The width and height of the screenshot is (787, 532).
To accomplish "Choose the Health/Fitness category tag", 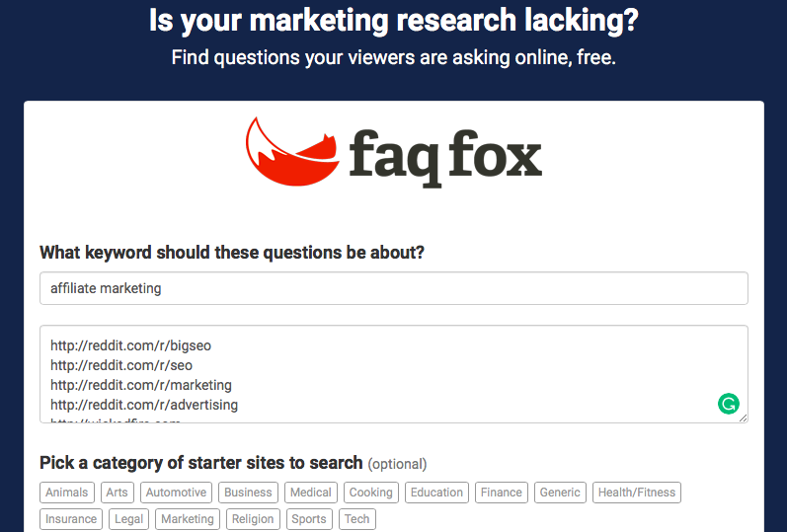I will [x=637, y=493].
